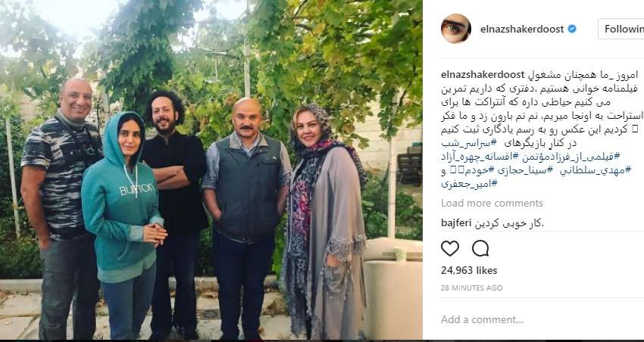Viewport: 644px width, 342px height.
Task: Click the blue verified badge
Action: (x=572, y=29)
